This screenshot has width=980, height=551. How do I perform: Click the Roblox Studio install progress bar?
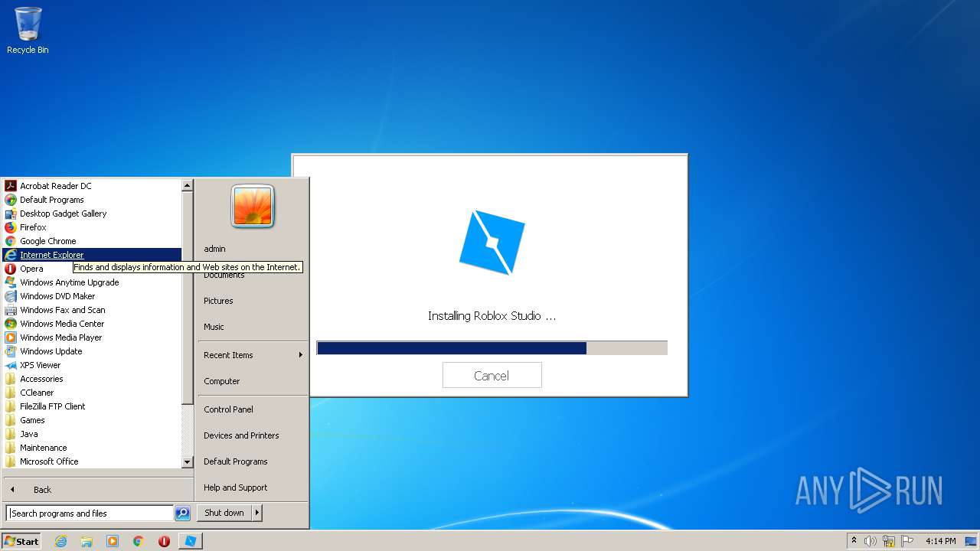492,348
